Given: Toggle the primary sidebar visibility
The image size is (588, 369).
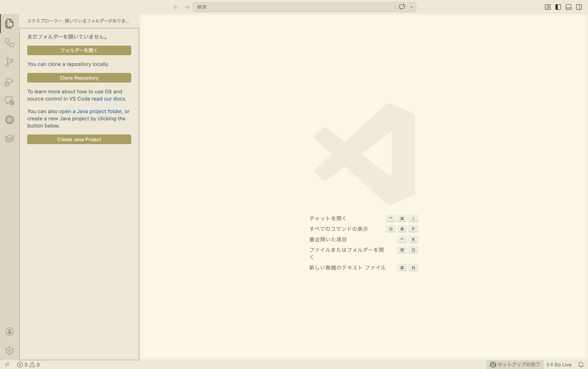Looking at the screenshot, I should [x=558, y=7].
